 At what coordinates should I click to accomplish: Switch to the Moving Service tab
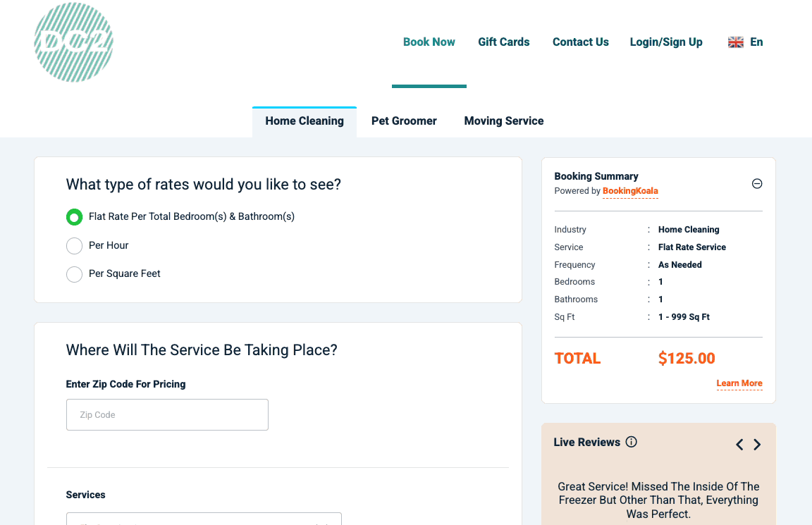pos(503,121)
